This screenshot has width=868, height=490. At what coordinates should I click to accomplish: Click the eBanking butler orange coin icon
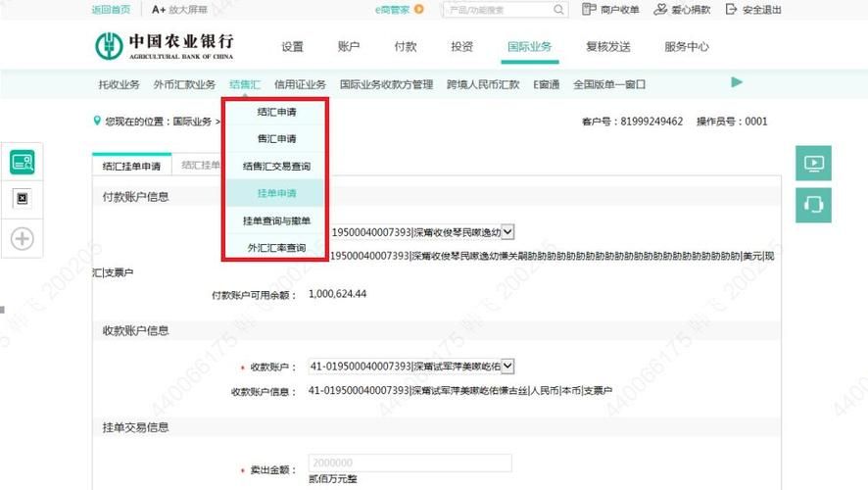(x=419, y=10)
